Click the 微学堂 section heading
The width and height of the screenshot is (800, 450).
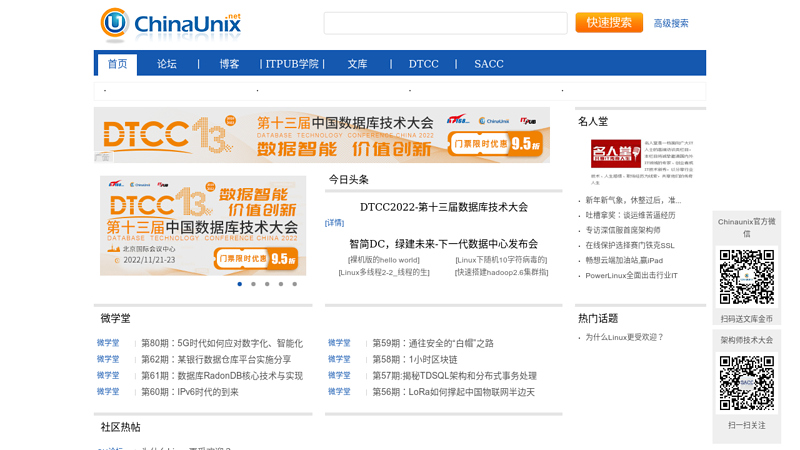tap(115, 319)
